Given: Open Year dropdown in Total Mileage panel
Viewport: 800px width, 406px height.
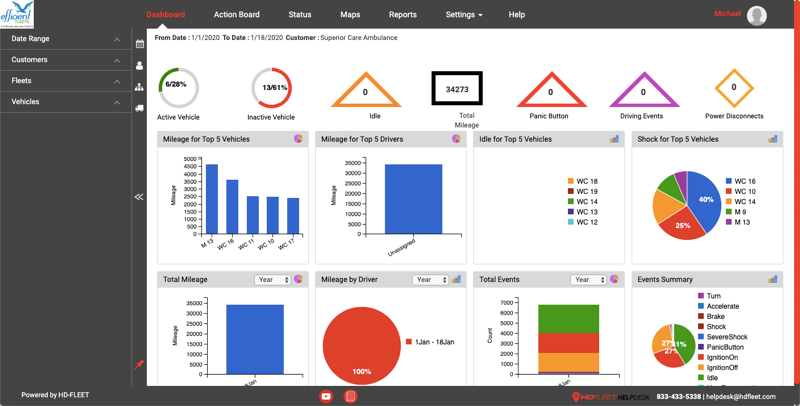Looking at the screenshot, I should point(272,280).
